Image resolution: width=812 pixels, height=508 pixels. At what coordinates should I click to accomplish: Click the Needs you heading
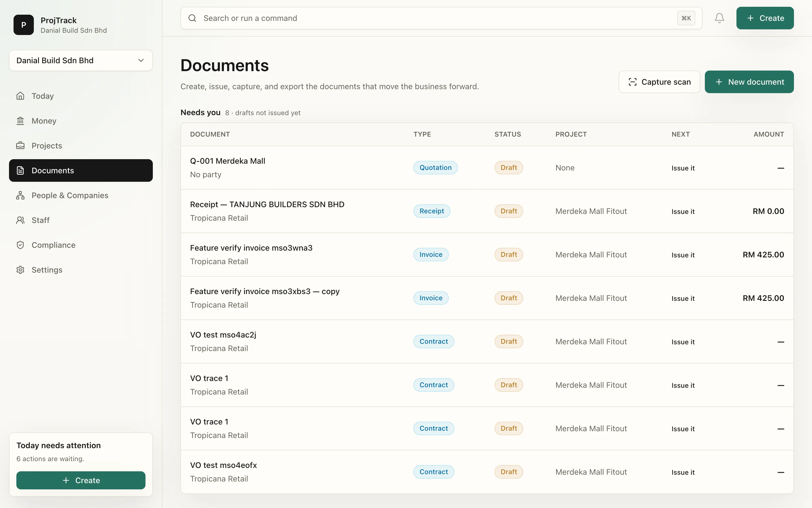click(201, 113)
